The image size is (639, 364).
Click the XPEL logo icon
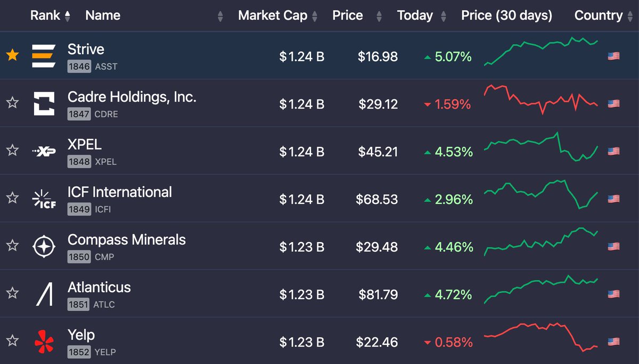[44, 151]
